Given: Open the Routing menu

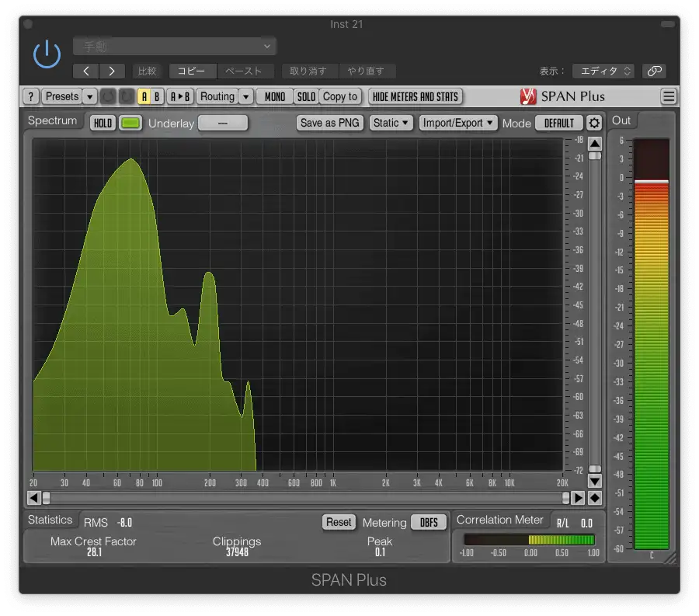Looking at the screenshot, I should [217, 96].
